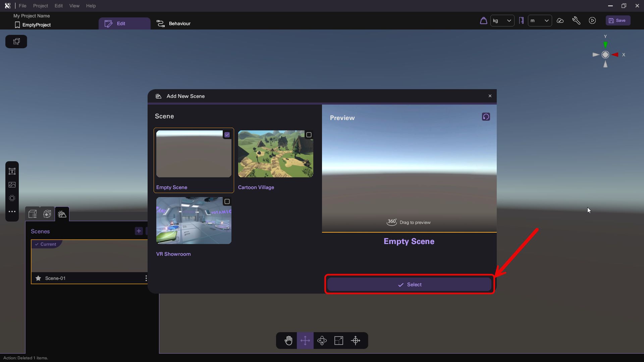This screenshot has height=362, width=644.
Task: Open the m length unit dropdown
Action: click(540, 21)
